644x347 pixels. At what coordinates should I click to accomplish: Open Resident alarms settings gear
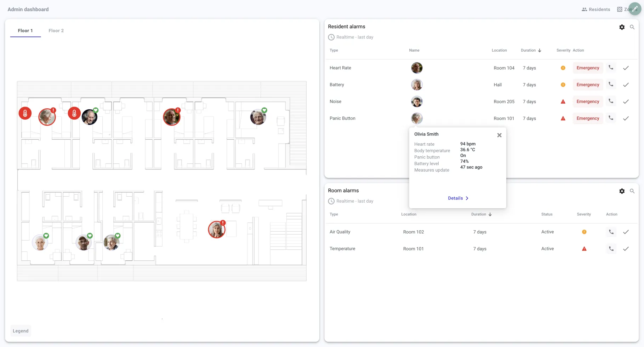(622, 27)
